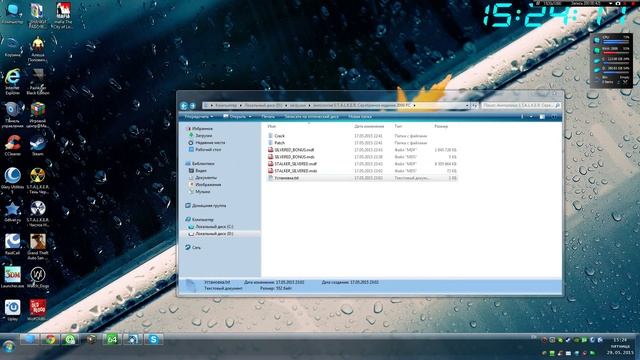Launch Watch_Dogs from the desktop
The image size is (640, 360).
(x=38, y=278)
